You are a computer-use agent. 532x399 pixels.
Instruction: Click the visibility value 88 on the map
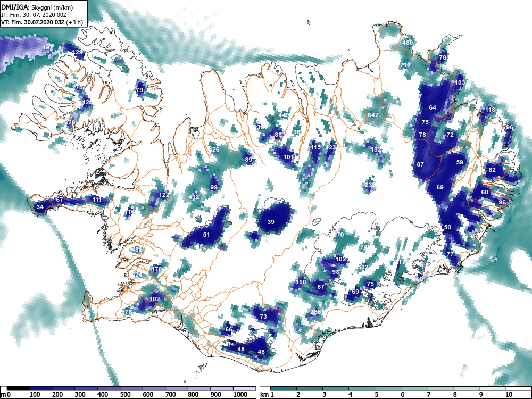tap(278, 135)
